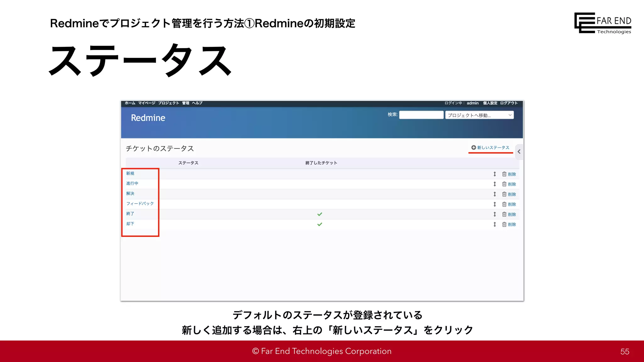
Task: Open the プロジェクトへ移動 project dropdown
Action: 480,115
